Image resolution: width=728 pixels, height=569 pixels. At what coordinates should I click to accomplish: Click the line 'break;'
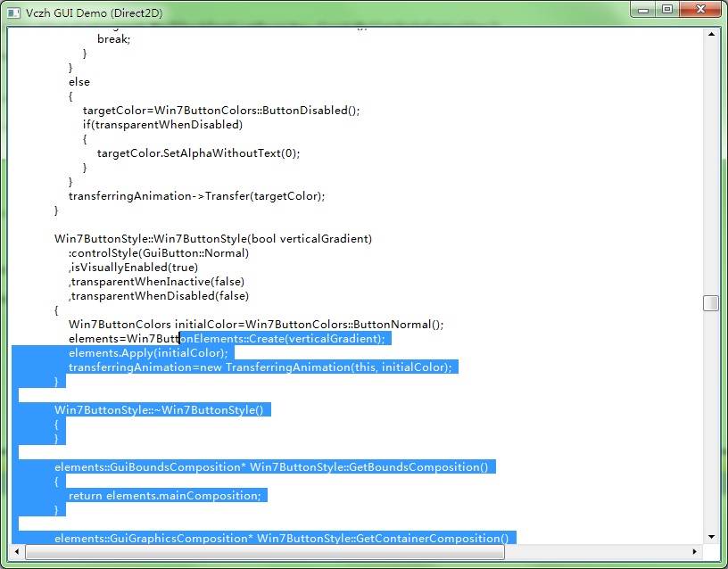tap(114, 39)
